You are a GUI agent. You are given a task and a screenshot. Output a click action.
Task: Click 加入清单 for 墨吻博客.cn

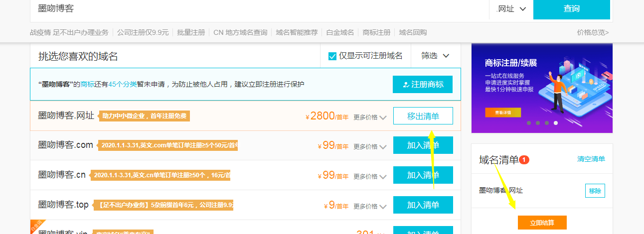tap(423, 175)
